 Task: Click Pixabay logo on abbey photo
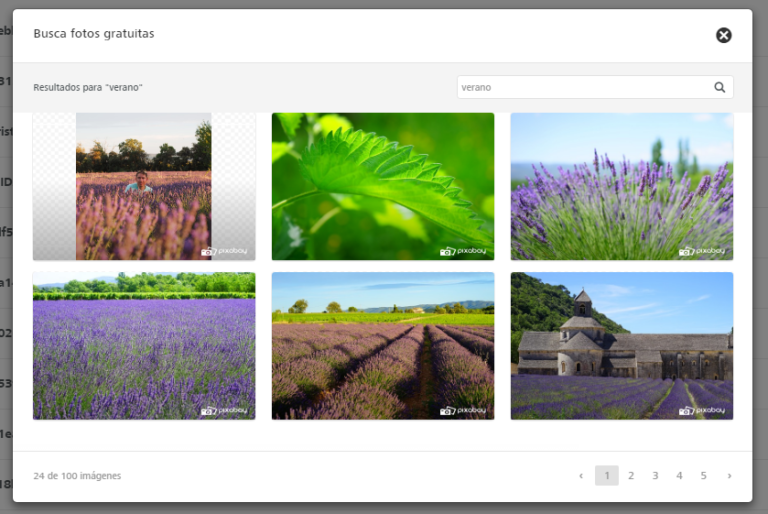[x=702, y=410]
